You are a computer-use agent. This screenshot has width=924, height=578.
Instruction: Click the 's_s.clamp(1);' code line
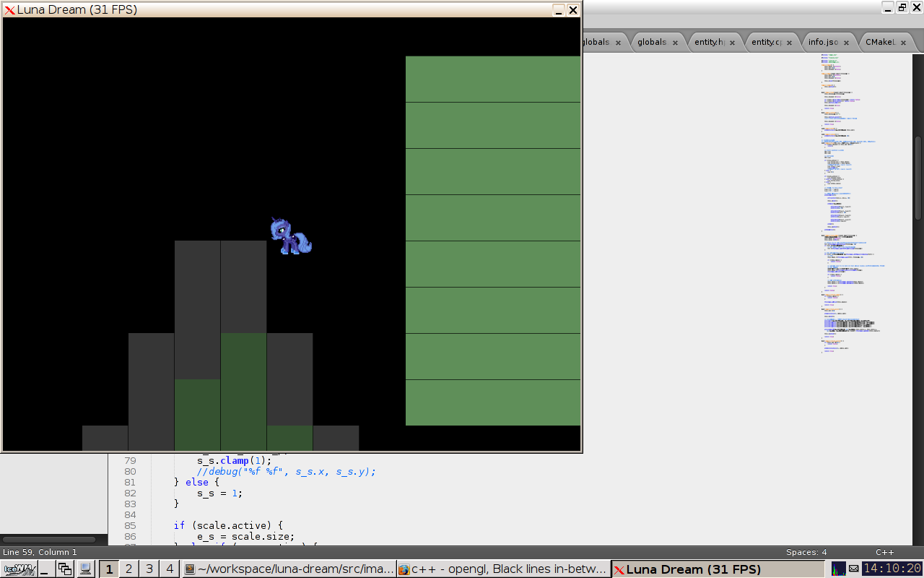coord(234,460)
